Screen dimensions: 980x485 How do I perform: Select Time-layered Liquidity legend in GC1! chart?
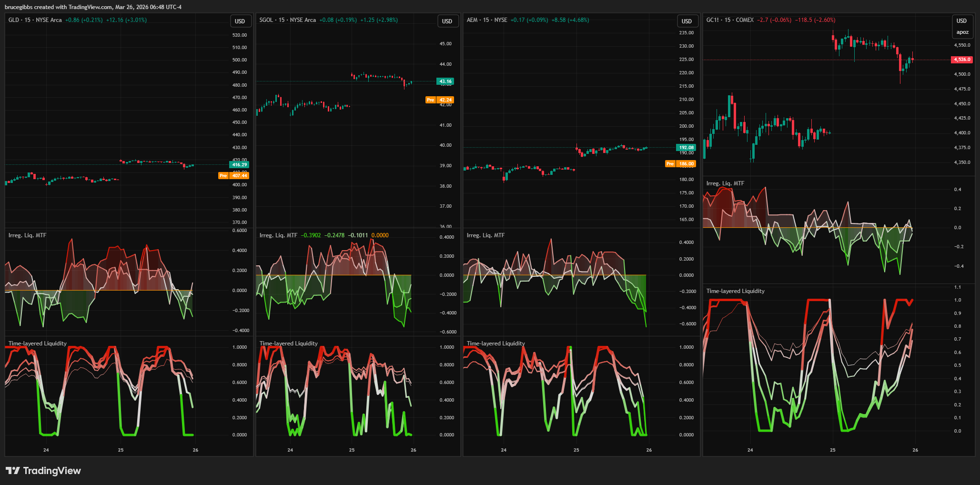point(735,291)
